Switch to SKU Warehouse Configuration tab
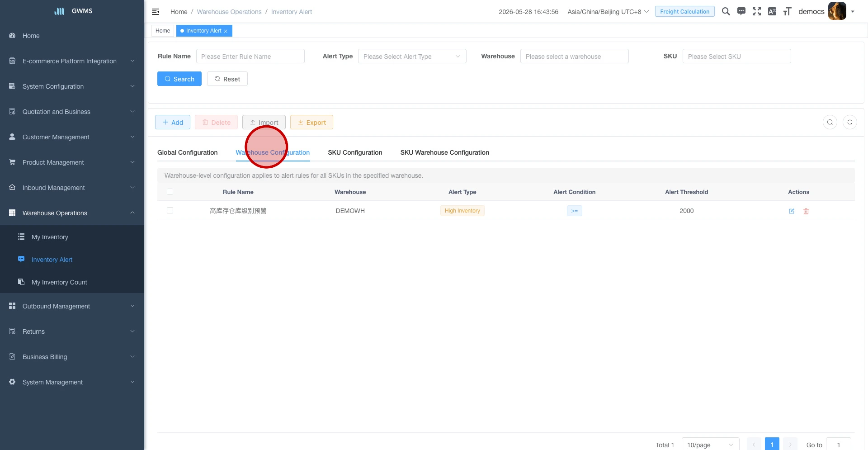The height and width of the screenshot is (450, 868). [x=445, y=152]
